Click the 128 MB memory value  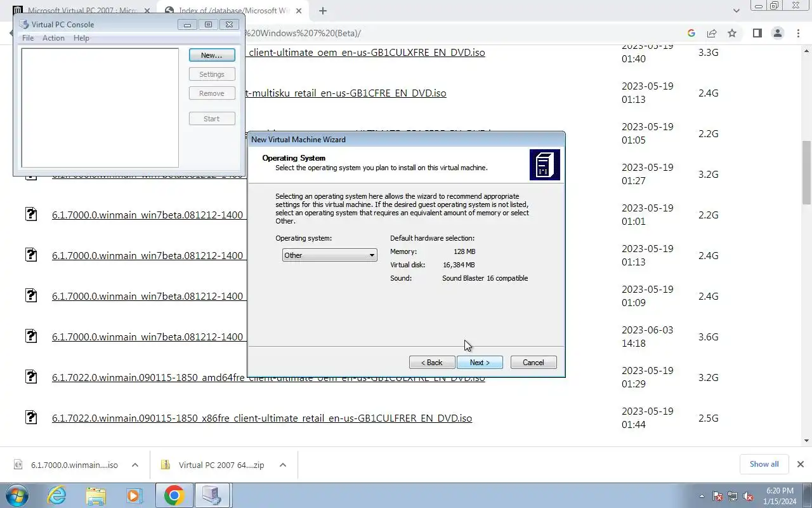[464, 251]
